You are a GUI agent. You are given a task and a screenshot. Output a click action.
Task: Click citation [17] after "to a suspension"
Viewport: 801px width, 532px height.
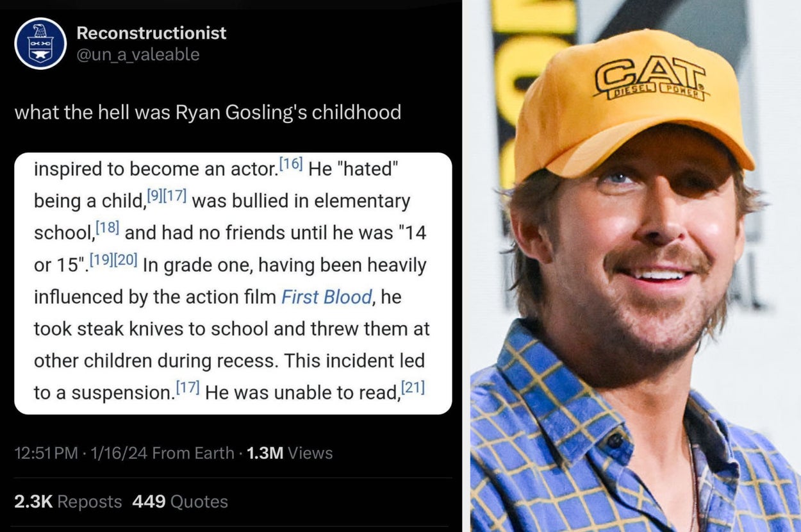point(188,388)
